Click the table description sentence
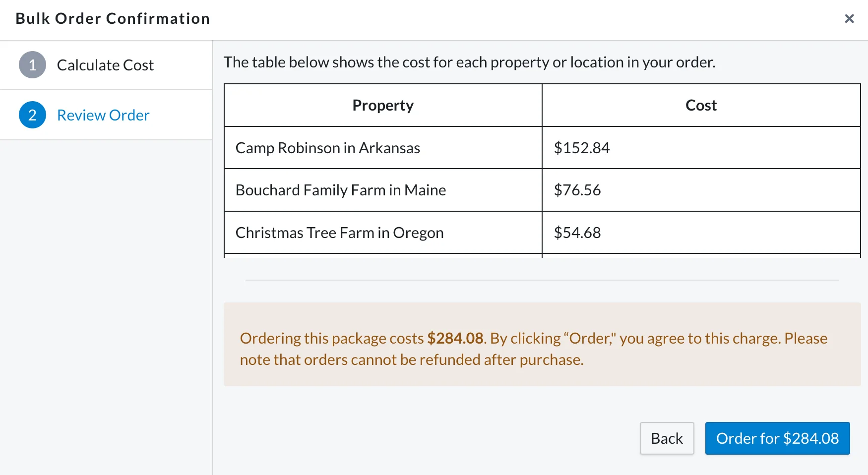 [469, 62]
